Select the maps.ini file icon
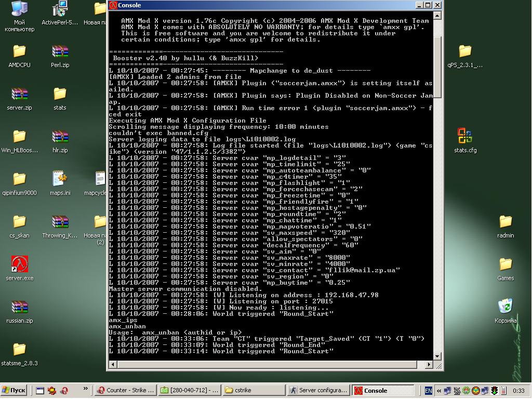 coord(60,184)
